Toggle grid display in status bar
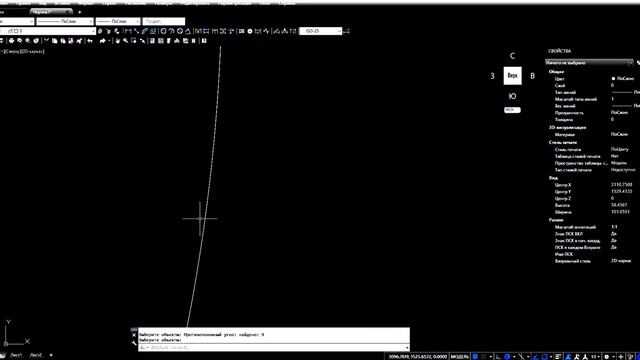 tap(475, 356)
